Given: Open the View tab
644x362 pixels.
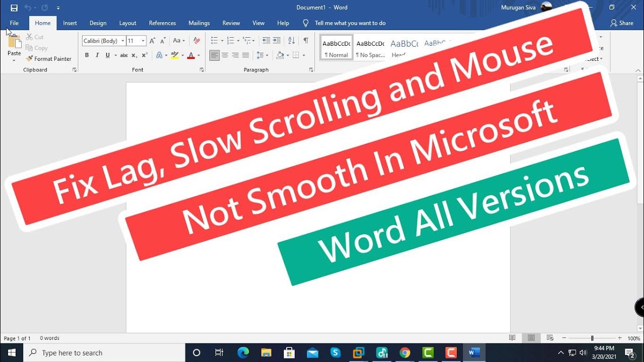Looking at the screenshot, I should [x=259, y=23].
